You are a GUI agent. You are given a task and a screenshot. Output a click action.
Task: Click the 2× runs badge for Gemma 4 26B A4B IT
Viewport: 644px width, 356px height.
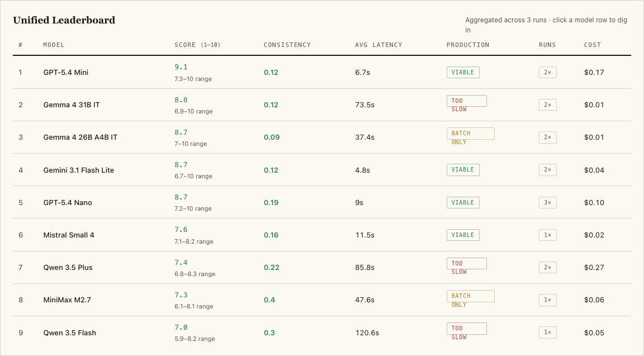coord(547,137)
